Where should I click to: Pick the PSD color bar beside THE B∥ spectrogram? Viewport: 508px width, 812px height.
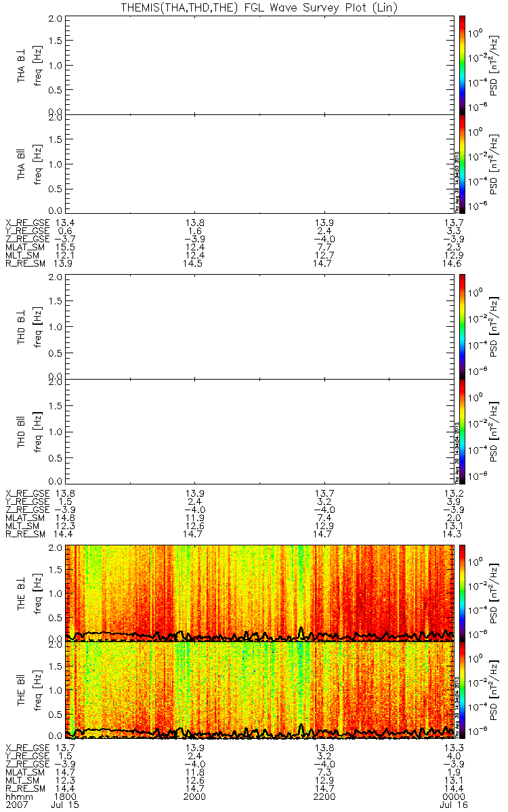[462, 691]
